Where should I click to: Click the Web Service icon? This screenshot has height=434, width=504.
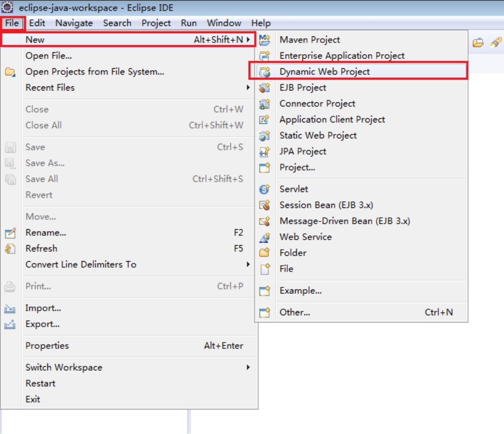coord(265,237)
